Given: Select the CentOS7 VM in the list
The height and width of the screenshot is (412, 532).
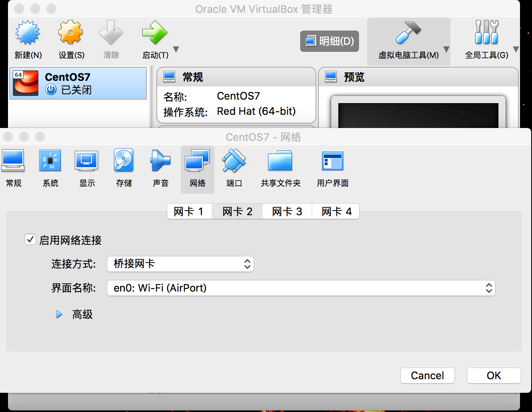Looking at the screenshot, I should click(78, 83).
